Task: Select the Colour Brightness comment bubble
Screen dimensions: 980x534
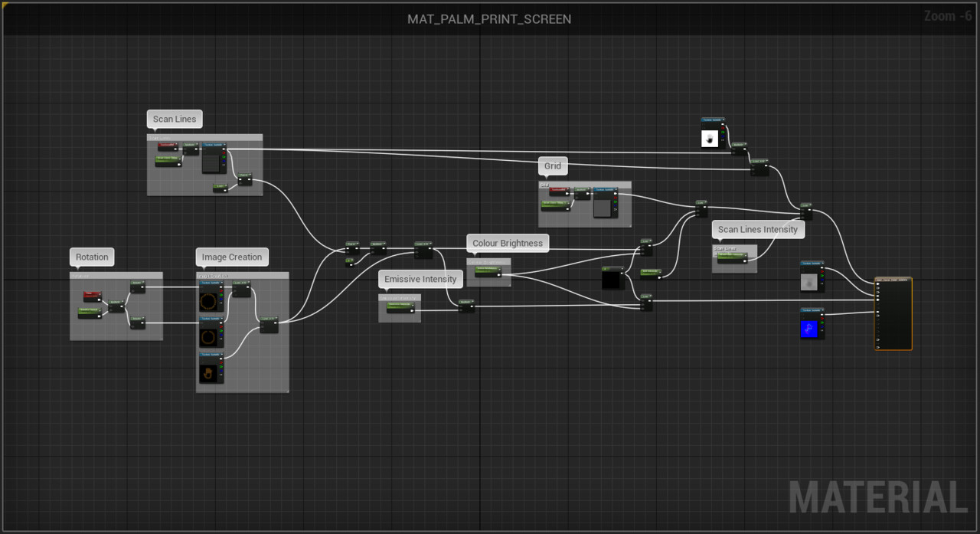Action: (508, 243)
